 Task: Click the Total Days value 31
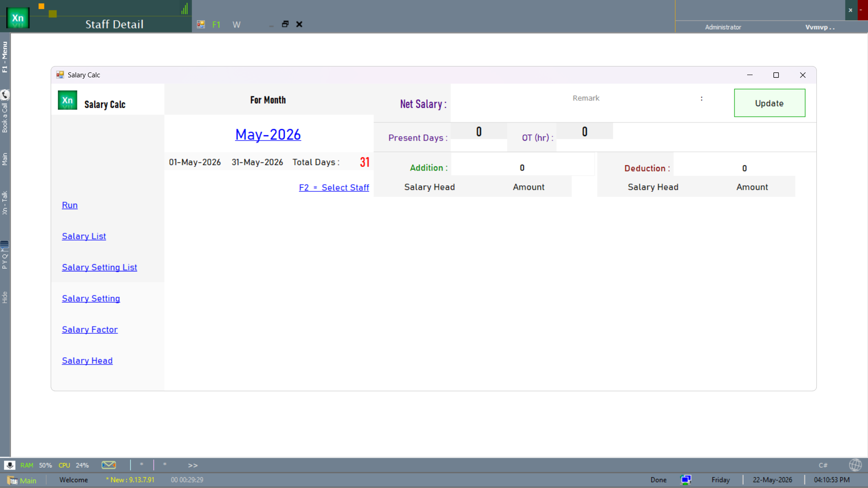(365, 162)
